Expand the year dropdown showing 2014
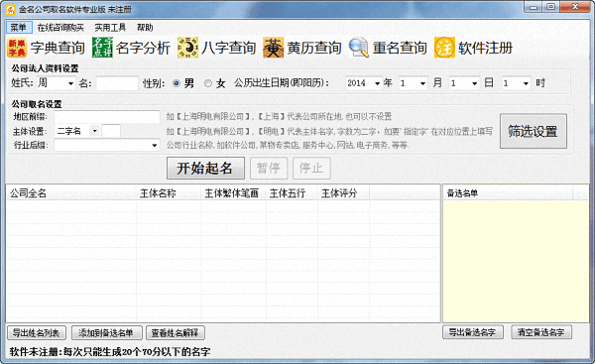The height and width of the screenshot is (364, 595). [x=377, y=83]
